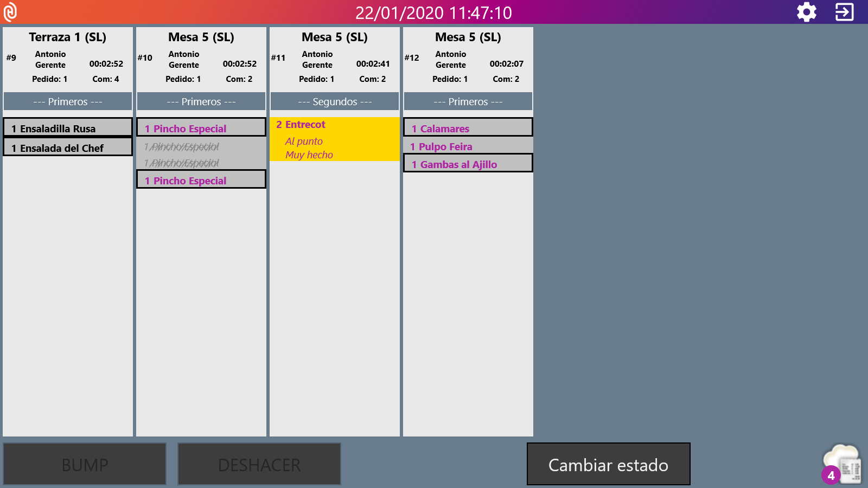This screenshot has width=868, height=488.
Task: Select the yellow Entrecot order item
Action: tap(334, 139)
